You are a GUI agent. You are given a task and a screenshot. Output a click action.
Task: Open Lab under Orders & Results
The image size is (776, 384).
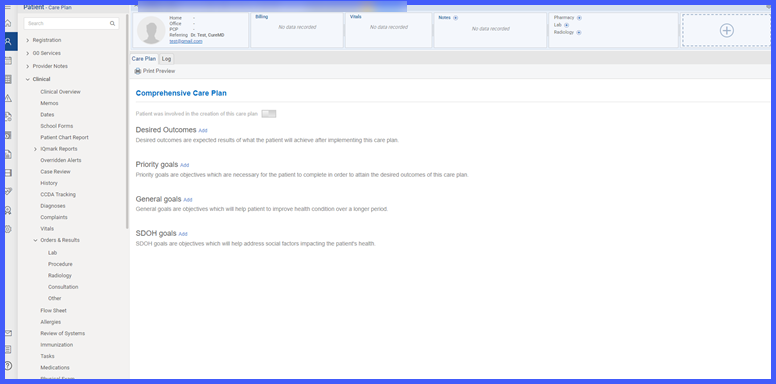pos(52,253)
